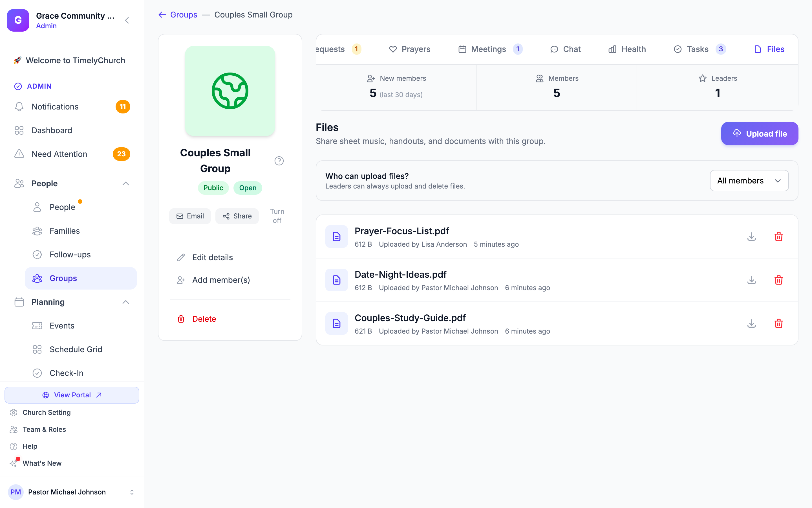The height and width of the screenshot is (508, 812).
Task: Go back using the Groups arrow icon
Action: point(162,15)
